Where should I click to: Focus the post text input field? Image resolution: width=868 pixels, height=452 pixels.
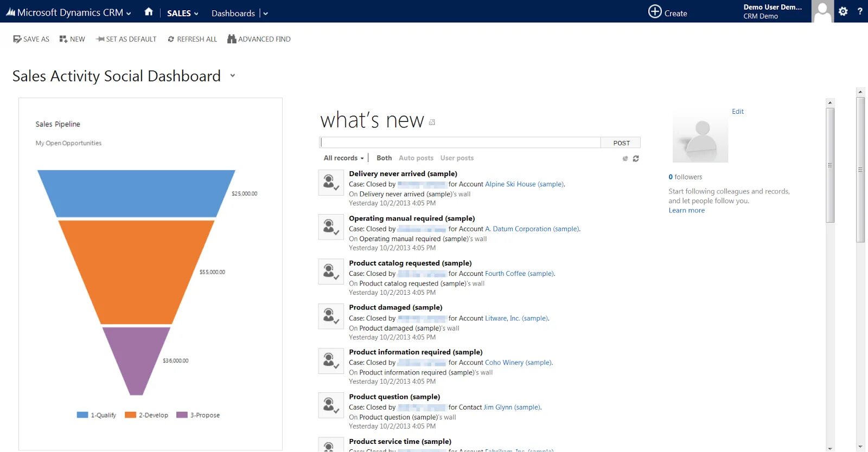(459, 143)
